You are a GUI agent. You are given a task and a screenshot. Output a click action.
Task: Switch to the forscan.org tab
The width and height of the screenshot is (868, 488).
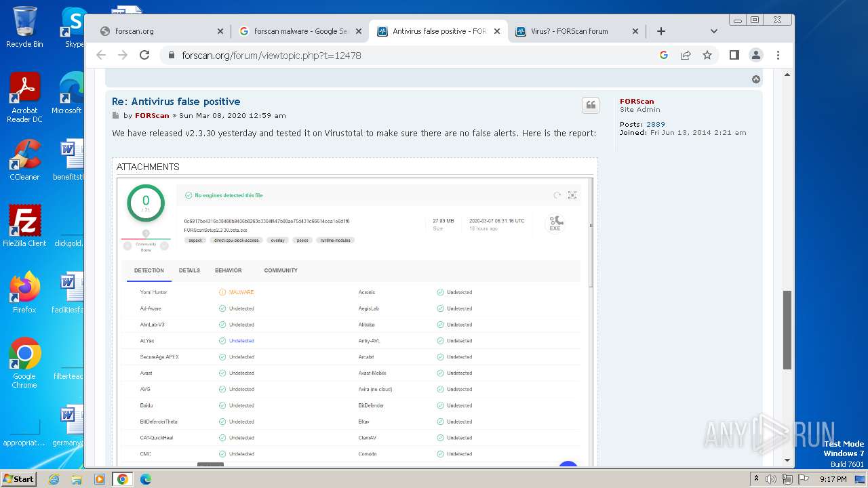point(161,31)
